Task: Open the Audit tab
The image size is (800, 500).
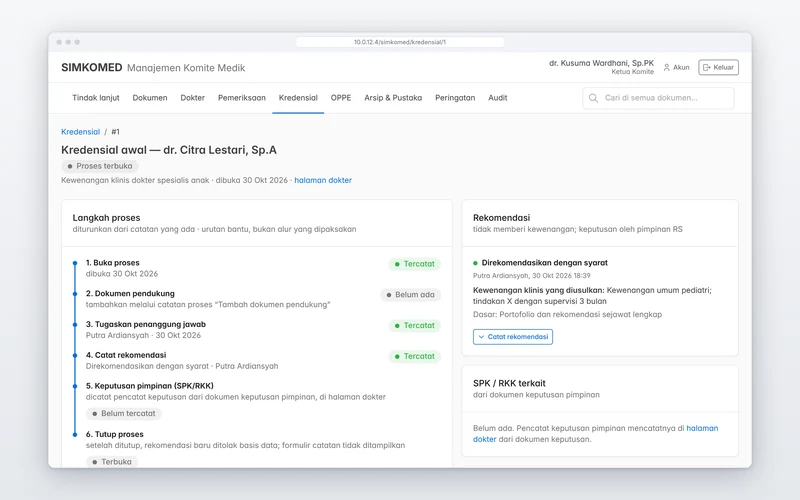Action: coord(497,98)
